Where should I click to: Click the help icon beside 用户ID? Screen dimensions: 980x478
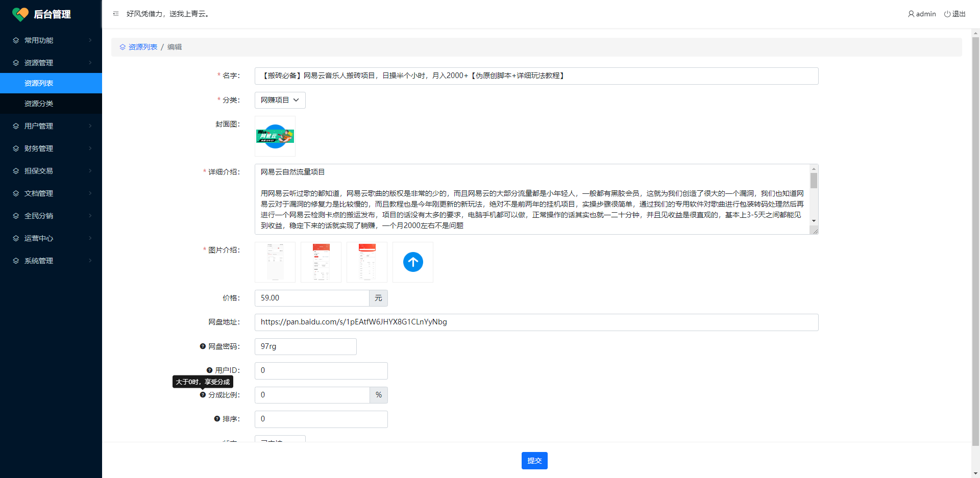click(x=209, y=370)
